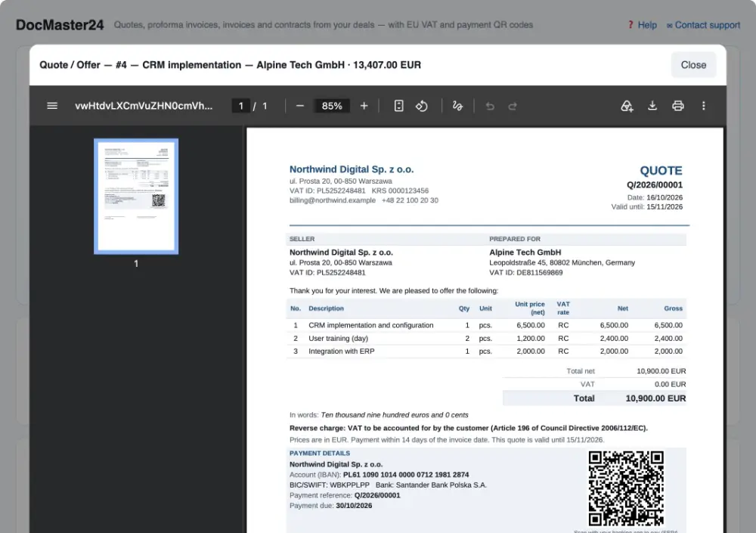The height and width of the screenshot is (533, 756).
Task: Click the Contact support envelope icon
Action: [669, 26]
